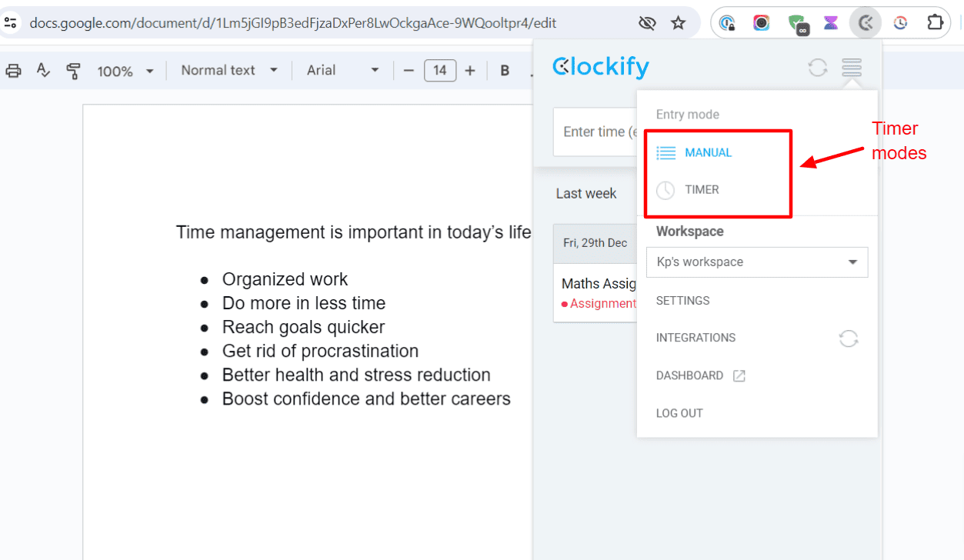
Task: Toggle bold formatting in the toolbar
Action: [505, 72]
